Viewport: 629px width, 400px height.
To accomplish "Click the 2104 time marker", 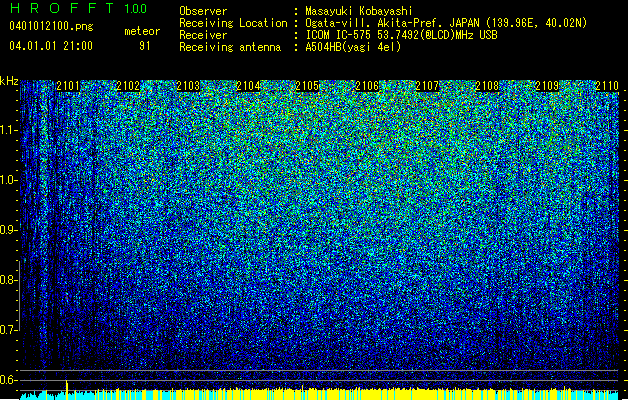I will pyautogui.click(x=248, y=86).
